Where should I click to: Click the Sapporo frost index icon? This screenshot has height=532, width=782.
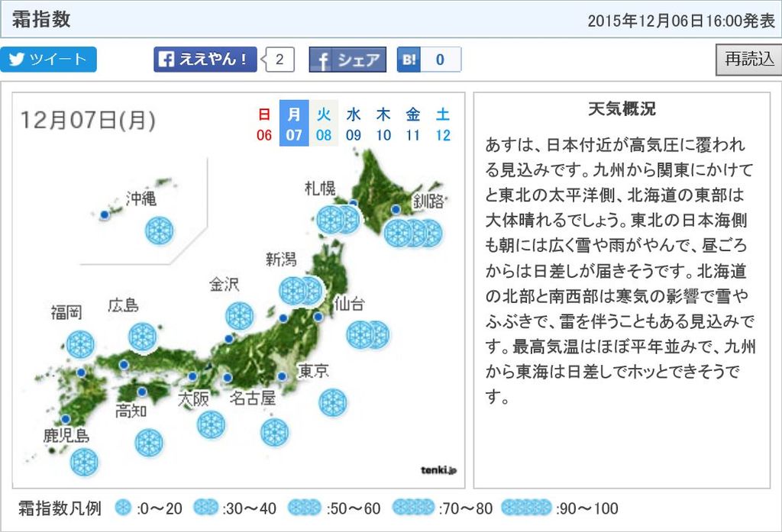point(338,220)
